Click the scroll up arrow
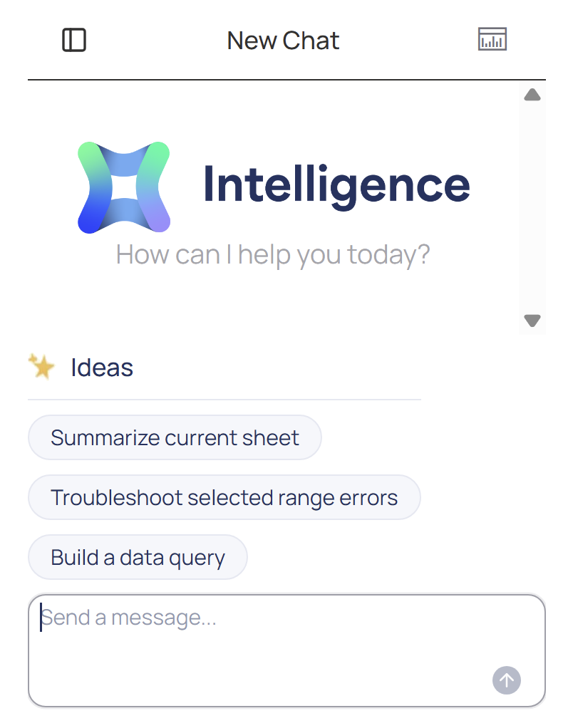This screenshot has width=573, height=728. pyautogui.click(x=532, y=95)
